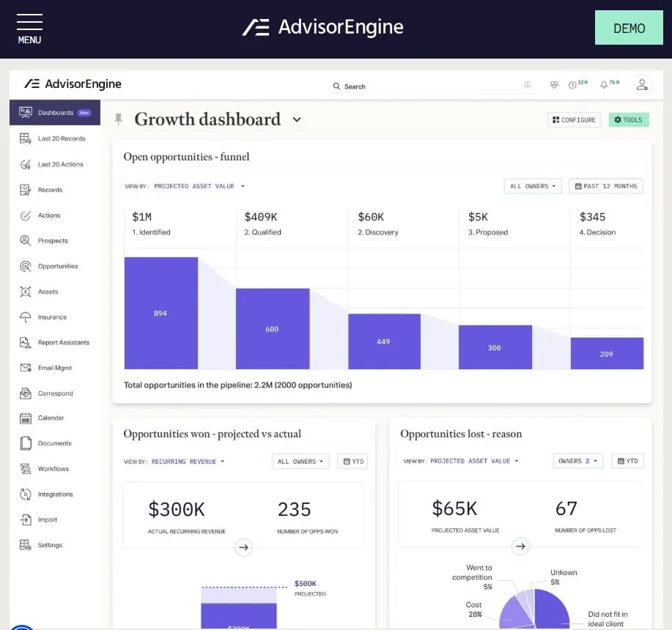Toggle YTD view on Opportunities won chart
Image resolution: width=672 pixels, height=630 pixels.
pos(352,461)
